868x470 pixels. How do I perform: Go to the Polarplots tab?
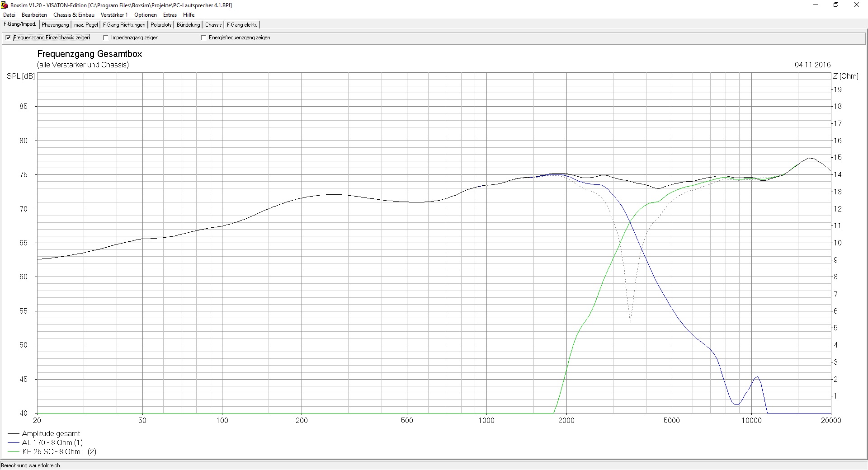click(x=161, y=25)
